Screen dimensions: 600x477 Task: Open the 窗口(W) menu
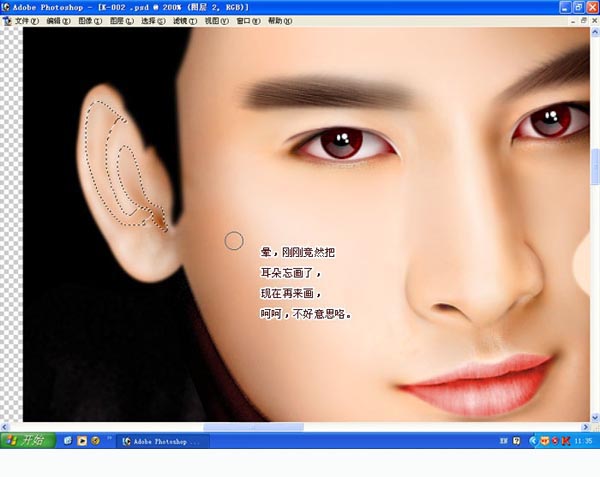[248, 20]
